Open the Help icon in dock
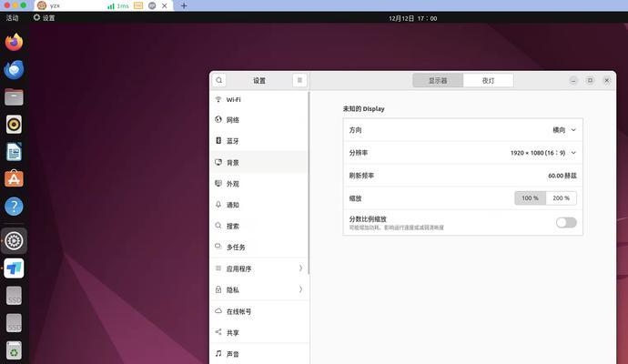The height and width of the screenshot is (364, 628). (14, 207)
